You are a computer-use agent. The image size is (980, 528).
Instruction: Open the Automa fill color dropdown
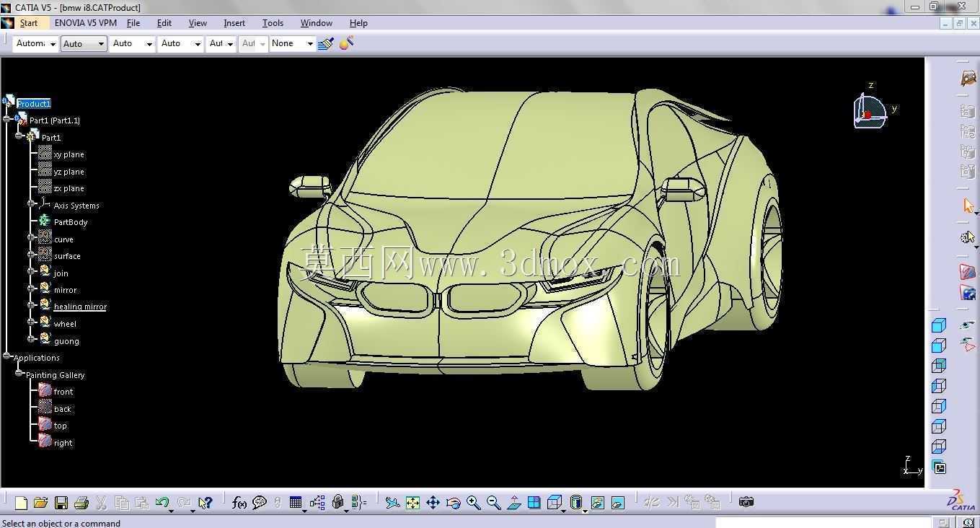coord(35,44)
